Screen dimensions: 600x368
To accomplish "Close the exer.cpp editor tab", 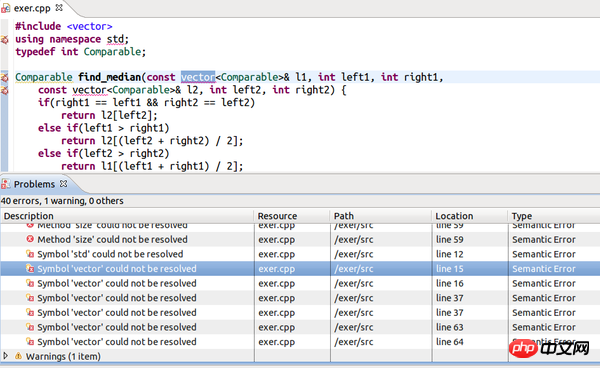I will click(x=59, y=8).
